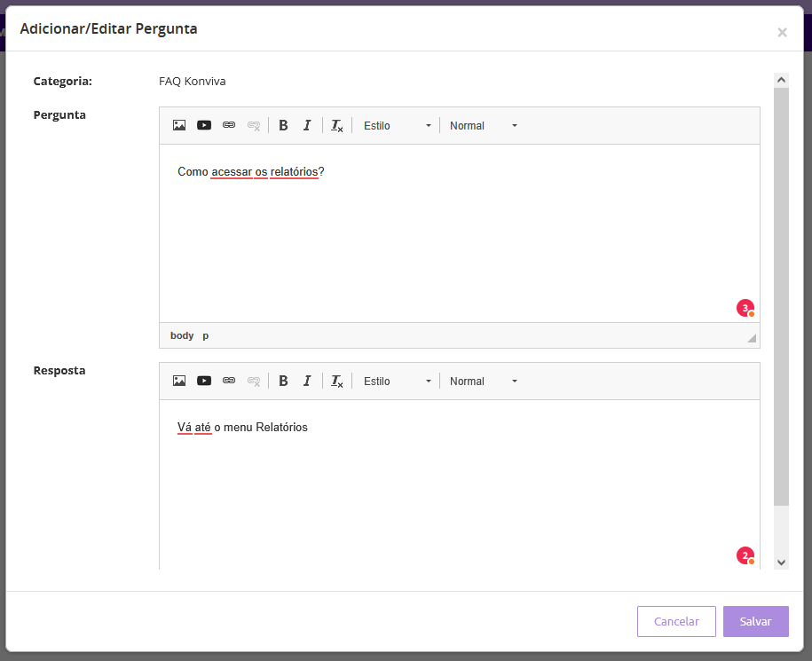Image resolution: width=812 pixels, height=661 pixels.
Task: Insert image in Pergunta editor
Action: (179, 126)
